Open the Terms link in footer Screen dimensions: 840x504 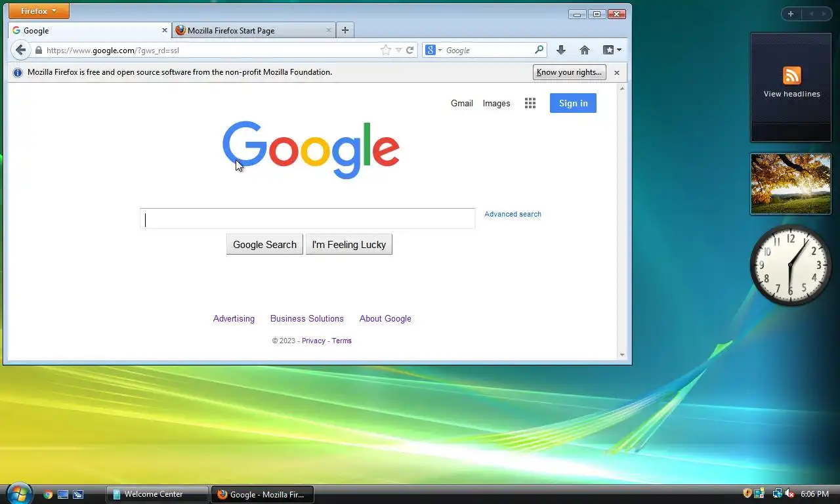click(x=342, y=341)
